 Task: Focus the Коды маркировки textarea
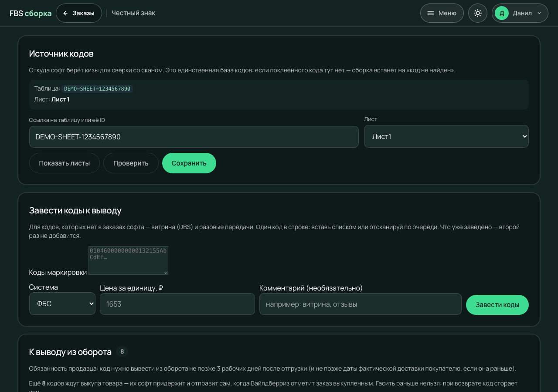128,260
